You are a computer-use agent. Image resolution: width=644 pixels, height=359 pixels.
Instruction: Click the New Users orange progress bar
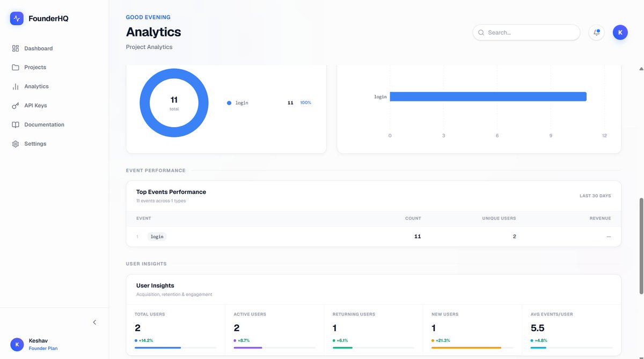pos(466,348)
